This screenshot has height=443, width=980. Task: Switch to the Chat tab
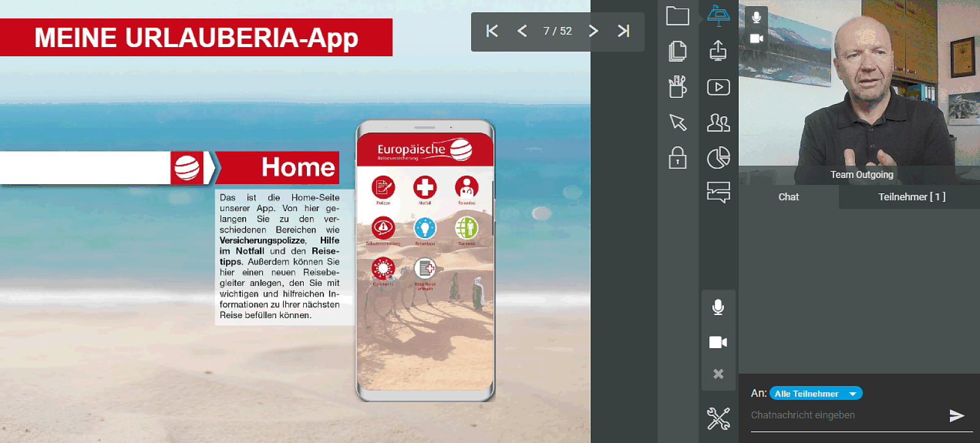click(x=788, y=197)
